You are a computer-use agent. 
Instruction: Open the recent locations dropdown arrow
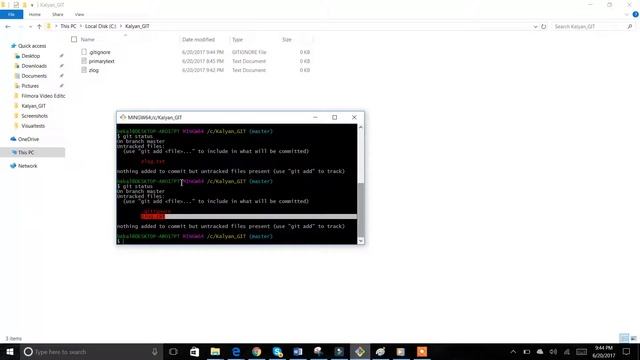pos(30,27)
